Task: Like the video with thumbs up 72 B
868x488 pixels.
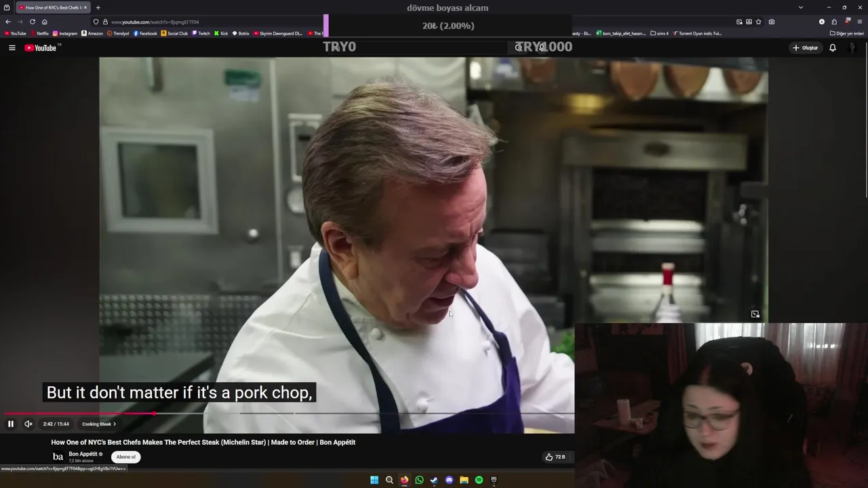Action: tap(555, 457)
